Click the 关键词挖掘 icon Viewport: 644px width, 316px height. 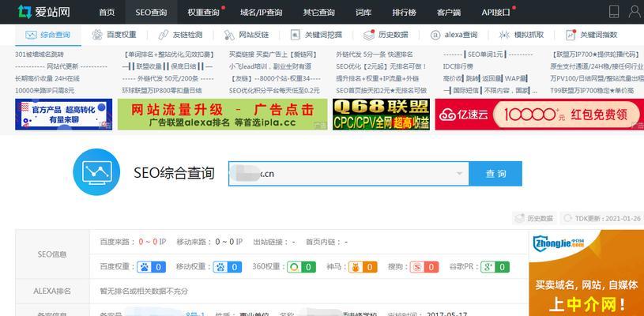(x=296, y=35)
